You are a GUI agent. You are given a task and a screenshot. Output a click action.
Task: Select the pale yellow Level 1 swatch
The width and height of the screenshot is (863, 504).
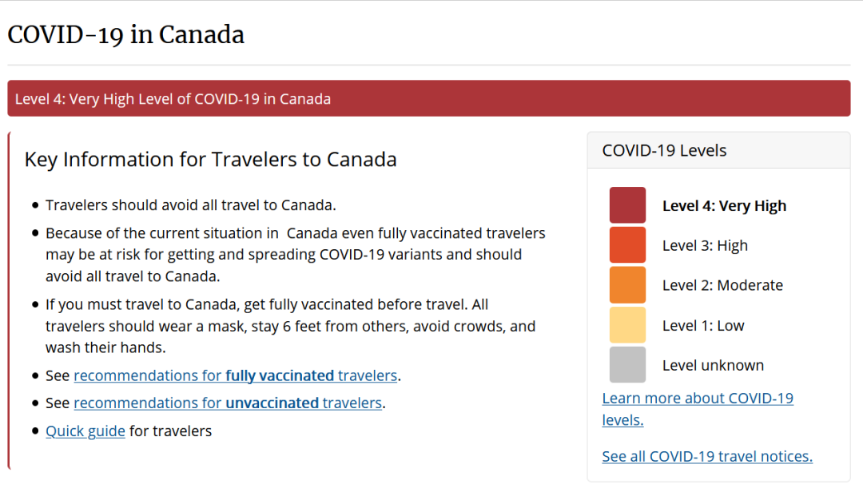tap(627, 325)
